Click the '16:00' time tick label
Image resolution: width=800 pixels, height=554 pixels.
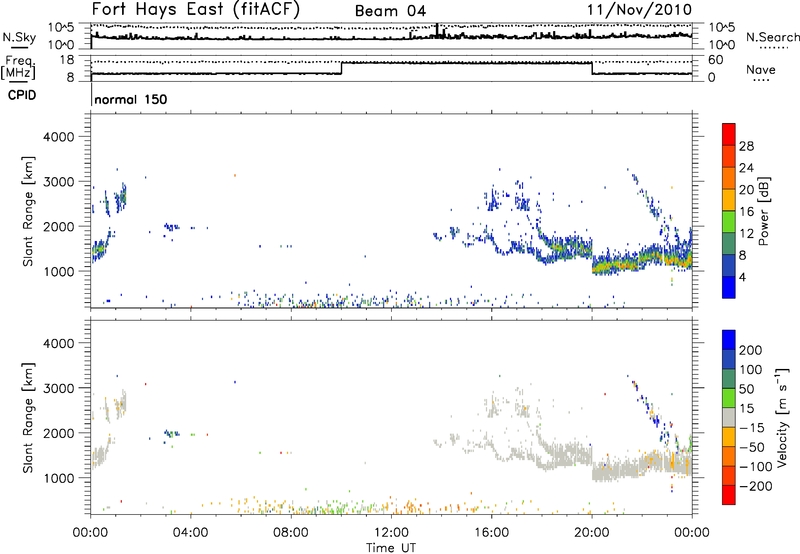tap(491, 533)
